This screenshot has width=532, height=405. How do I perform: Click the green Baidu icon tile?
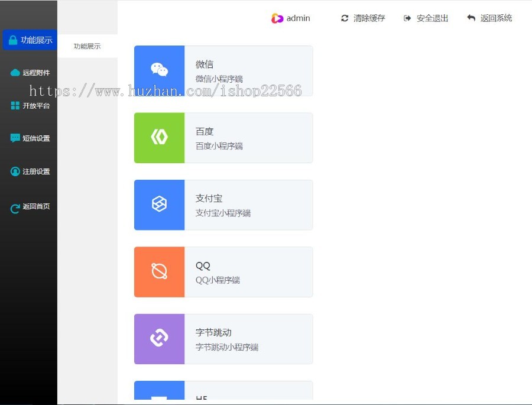[159, 138]
